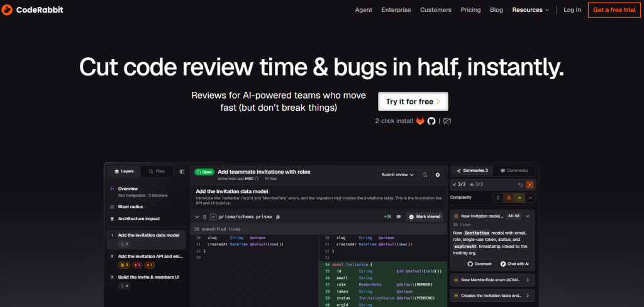Screen dimensions: 644x307
Task: Click the Log In link
Action: click(x=572, y=10)
